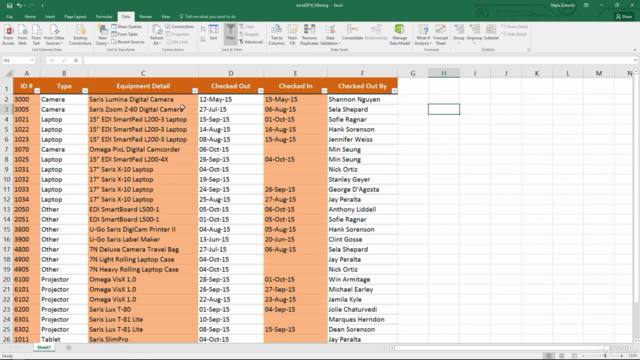This screenshot has height=360, width=640.
Task: Sort Z to A descending icon
Action: [203, 39]
